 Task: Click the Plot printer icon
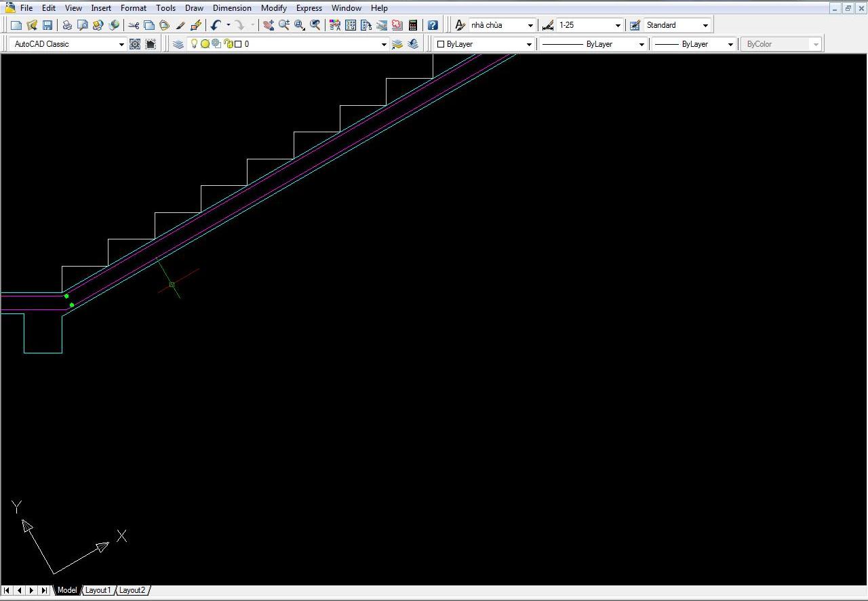pyautogui.click(x=67, y=25)
